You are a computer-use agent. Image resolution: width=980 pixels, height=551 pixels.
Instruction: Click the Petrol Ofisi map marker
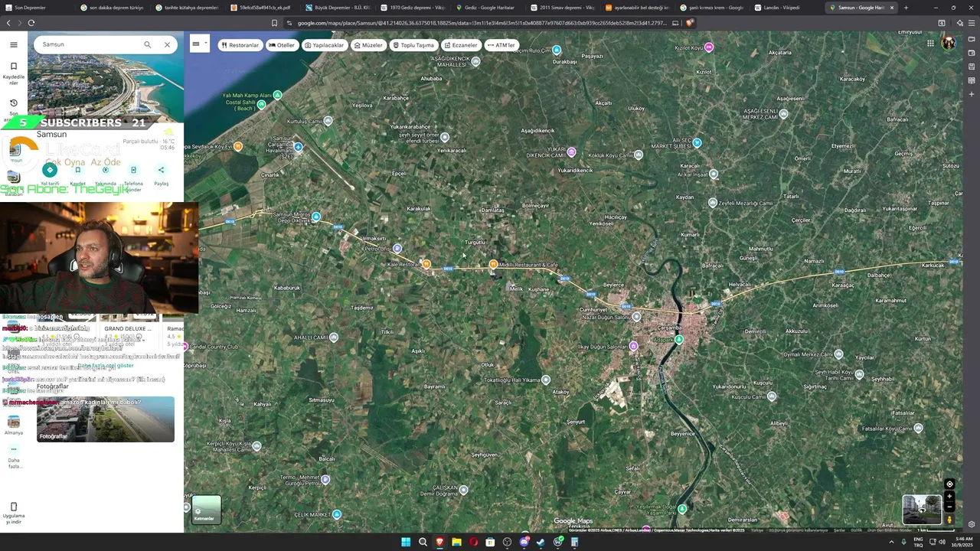(397, 249)
